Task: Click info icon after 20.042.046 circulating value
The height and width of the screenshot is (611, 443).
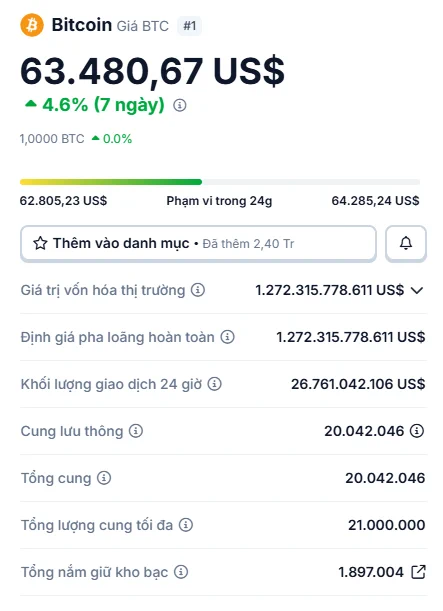Action: [x=417, y=431]
